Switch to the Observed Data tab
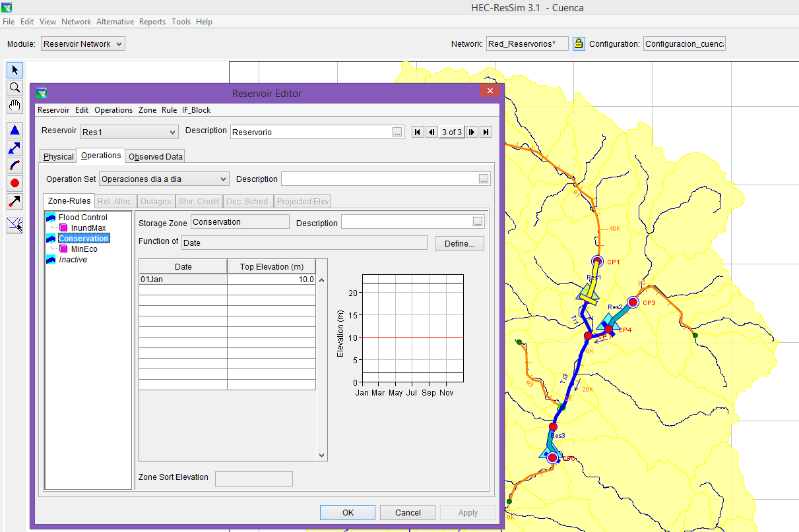 click(x=156, y=156)
